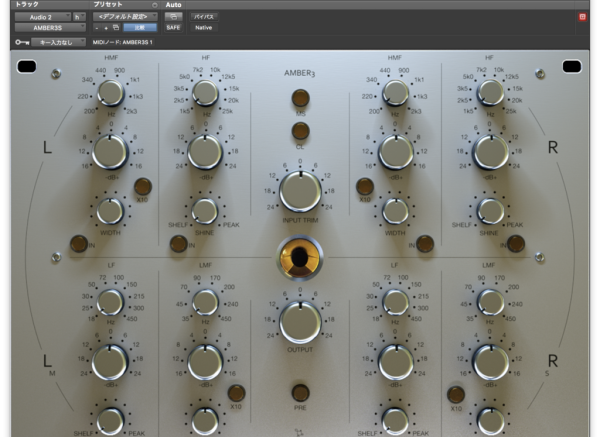Viewport: 600px width, 437px height.
Task: Click the red target icon at top right
Action: pyautogui.click(x=582, y=17)
